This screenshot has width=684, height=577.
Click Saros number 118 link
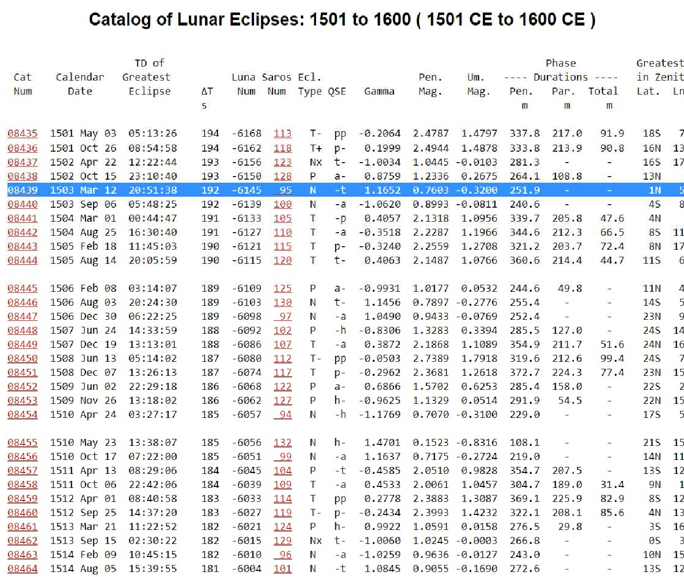(x=283, y=147)
